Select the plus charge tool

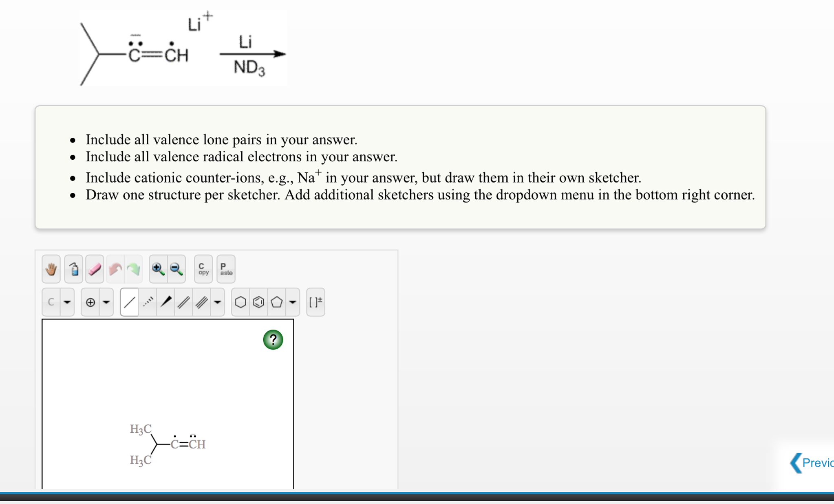point(90,302)
